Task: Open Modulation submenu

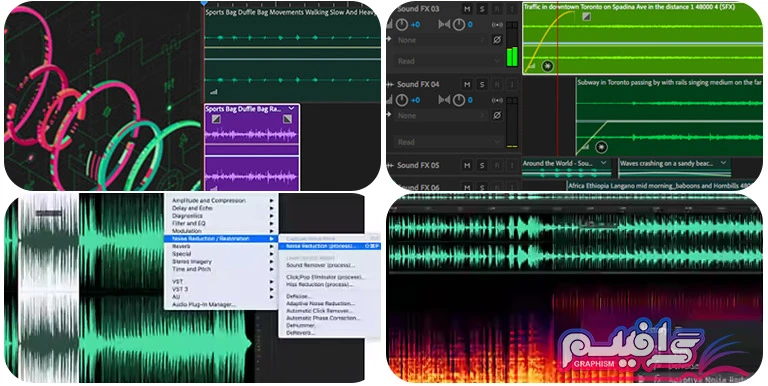Action: click(221, 231)
